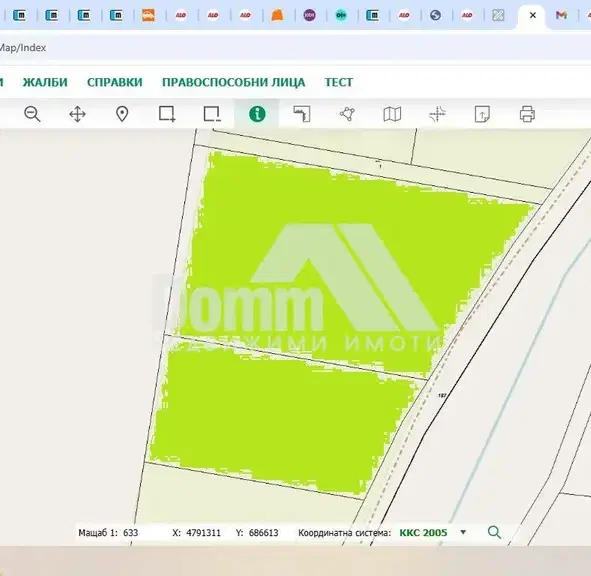The image size is (591, 576).
Task: Toggle the green information tool
Action: point(257,114)
